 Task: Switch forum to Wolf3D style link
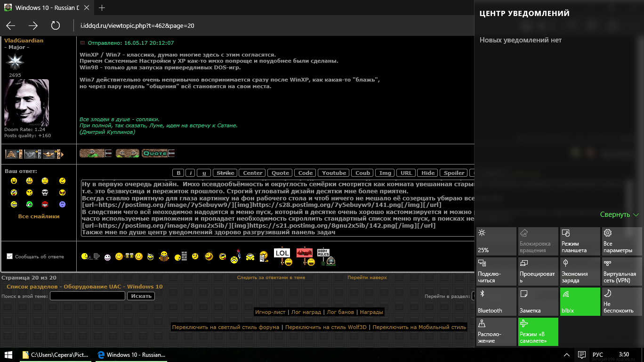326,327
